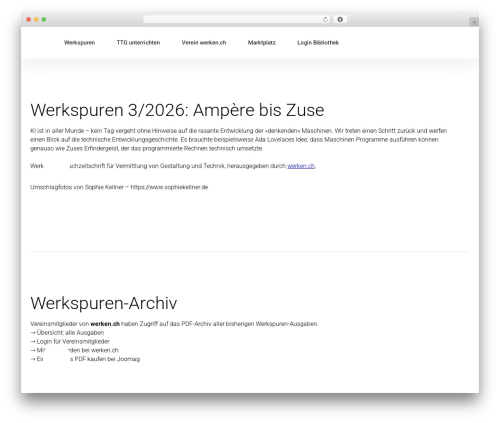Click the Umschlagfotos von Sophie Kellner line

pyautogui.click(x=119, y=187)
